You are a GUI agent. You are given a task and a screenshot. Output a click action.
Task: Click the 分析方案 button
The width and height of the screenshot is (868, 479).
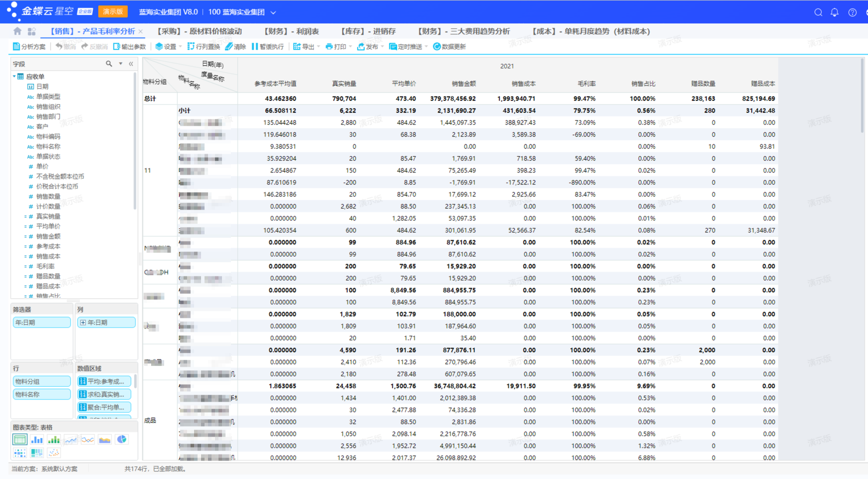29,46
